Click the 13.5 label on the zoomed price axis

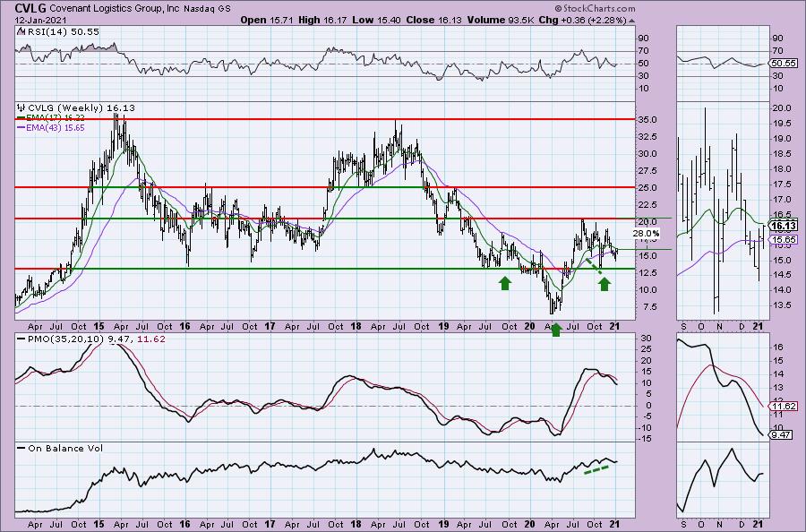[x=782, y=305]
